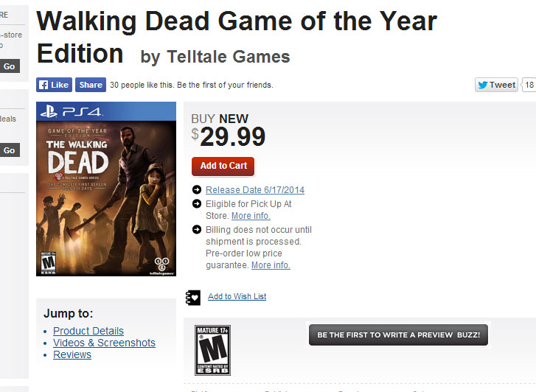Click the wish list notebook icon
Screen dimensions: 536x392
click(x=193, y=297)
